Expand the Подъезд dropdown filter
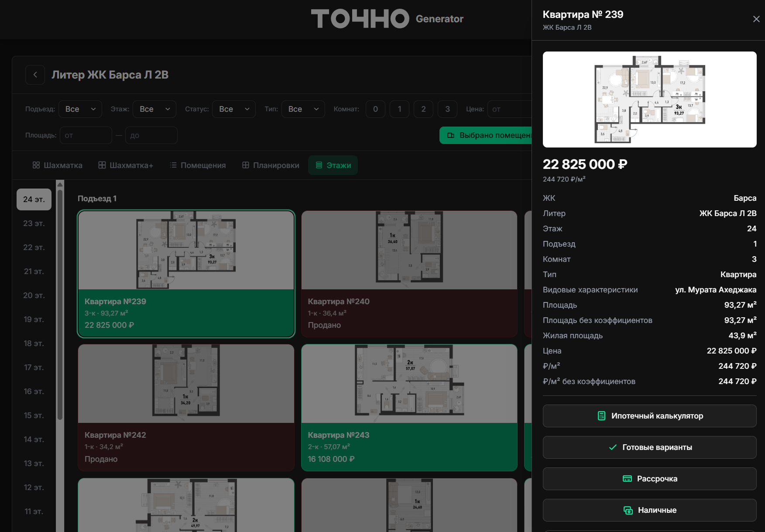The width and height of the screenshot is (765, 532). point(80,109)
